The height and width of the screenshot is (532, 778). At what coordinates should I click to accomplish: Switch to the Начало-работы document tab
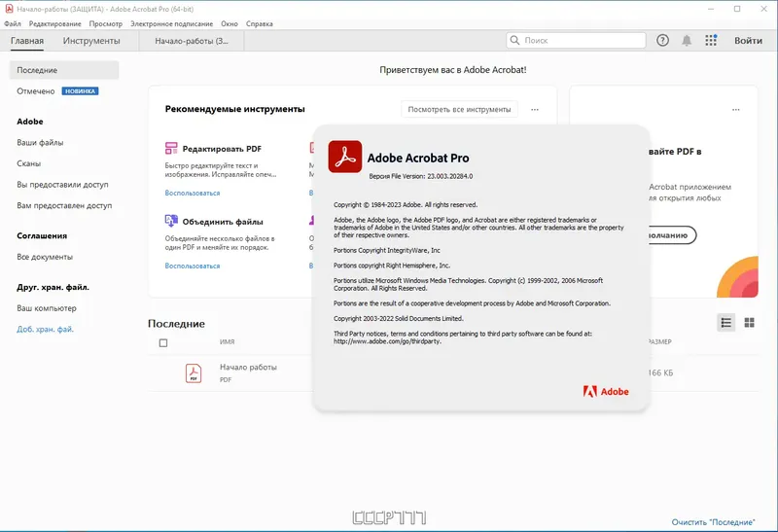click(192, 41)
